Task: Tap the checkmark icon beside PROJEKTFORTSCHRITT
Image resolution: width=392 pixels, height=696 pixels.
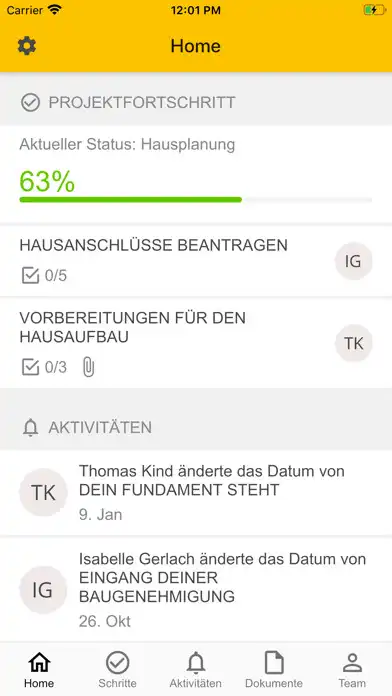Action: pos(30,103)
